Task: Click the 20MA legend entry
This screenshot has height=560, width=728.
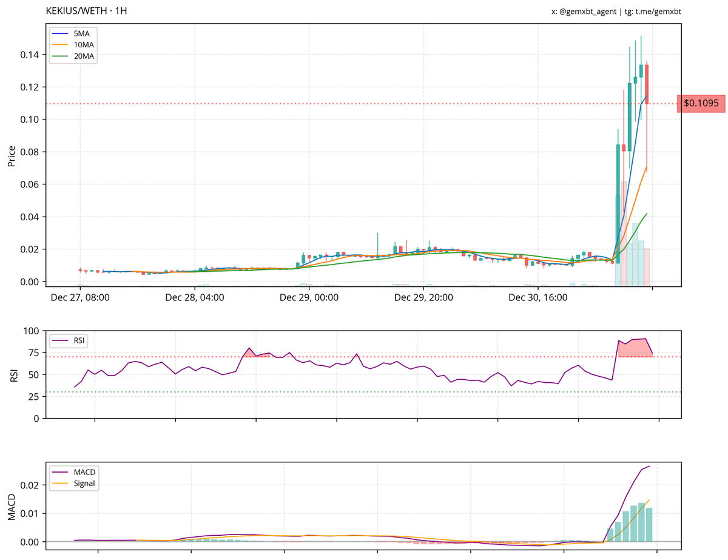Action: click(73, 56)
